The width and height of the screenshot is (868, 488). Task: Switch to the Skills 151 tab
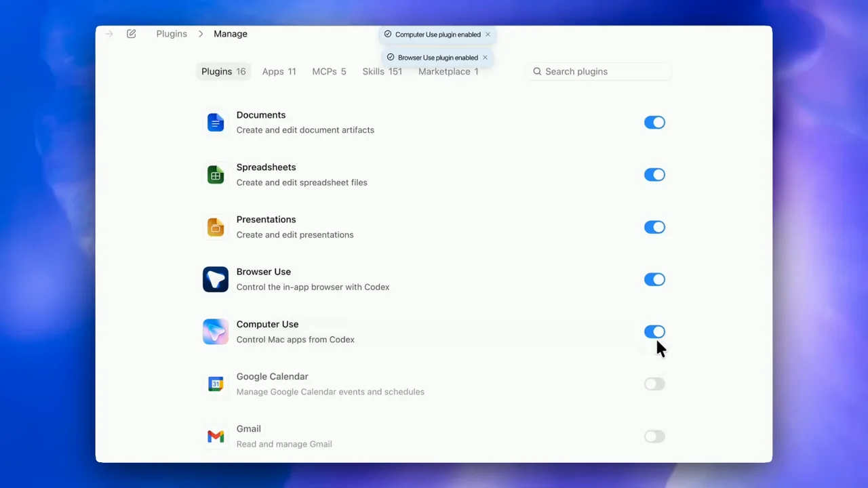click(x=382, y=71)
